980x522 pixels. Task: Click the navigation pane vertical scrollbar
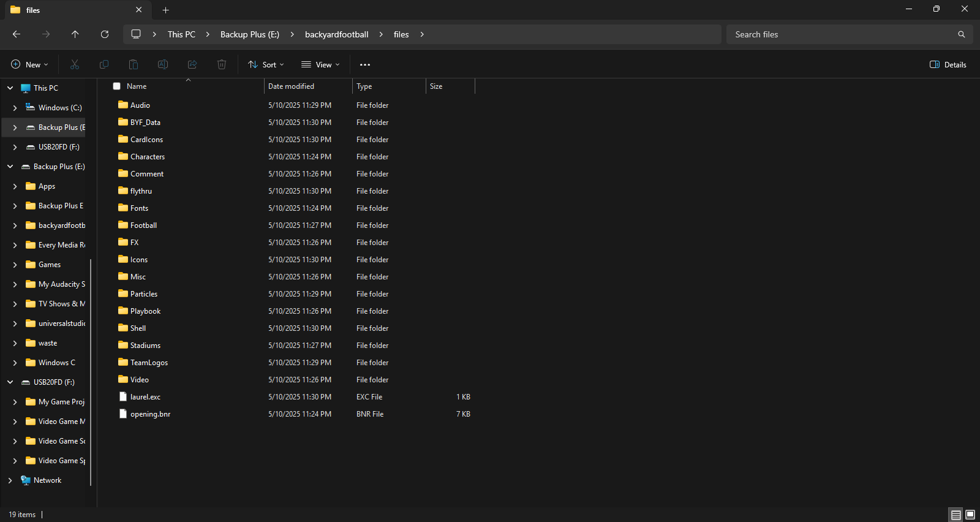click(91, 373)
